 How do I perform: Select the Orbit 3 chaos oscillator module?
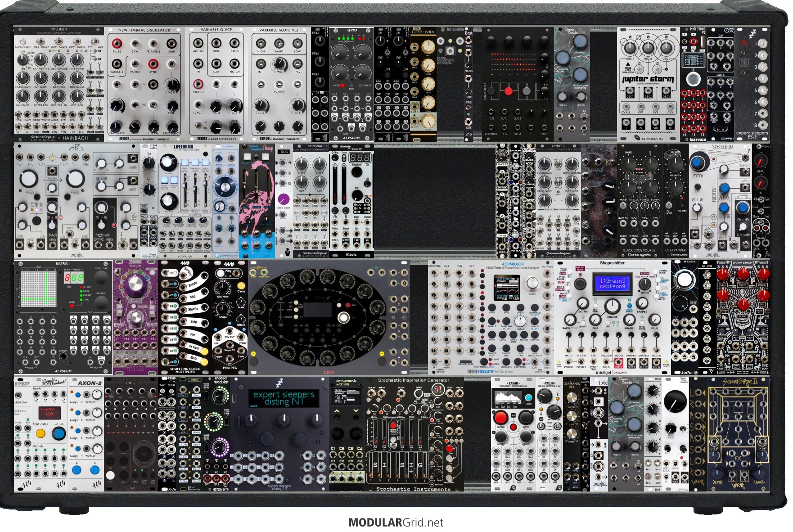pyautogui.click(x=559, y=201)
